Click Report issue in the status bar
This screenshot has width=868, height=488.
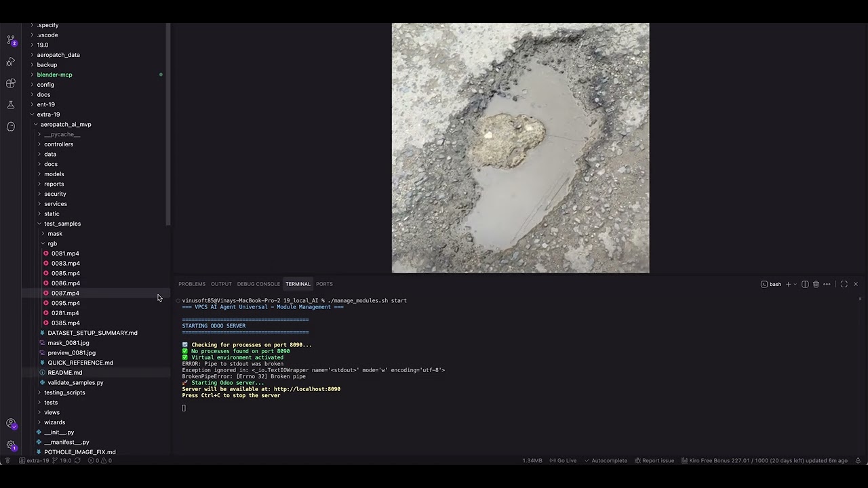(x=654, y=460)
